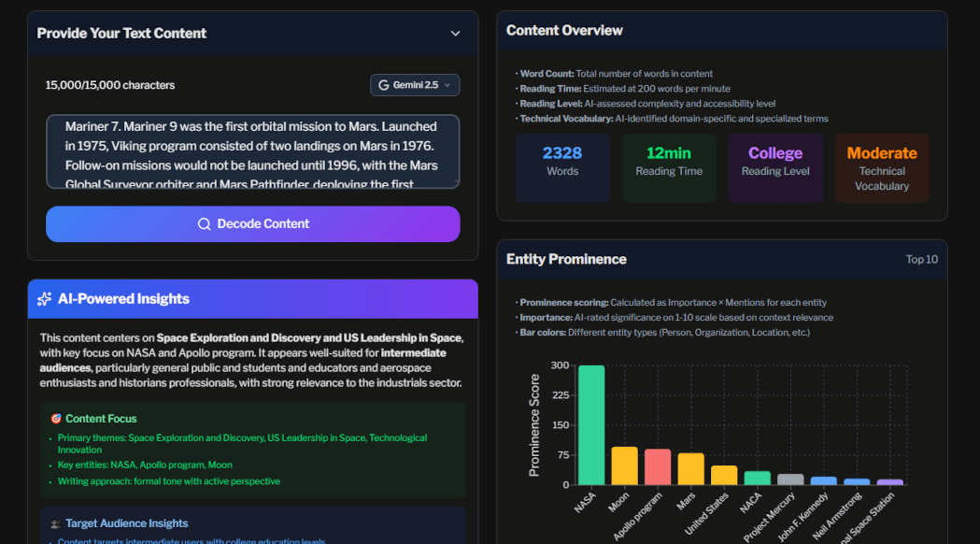Click the 15,000/15,000 character counter
The height and width of the screenshot is (544, 980).
coord(110,84)
